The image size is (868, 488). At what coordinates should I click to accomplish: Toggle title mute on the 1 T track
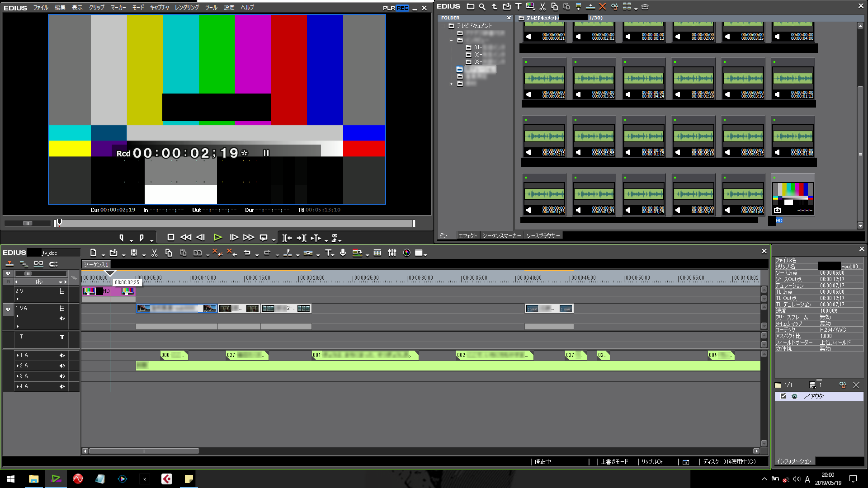(62, 337)
